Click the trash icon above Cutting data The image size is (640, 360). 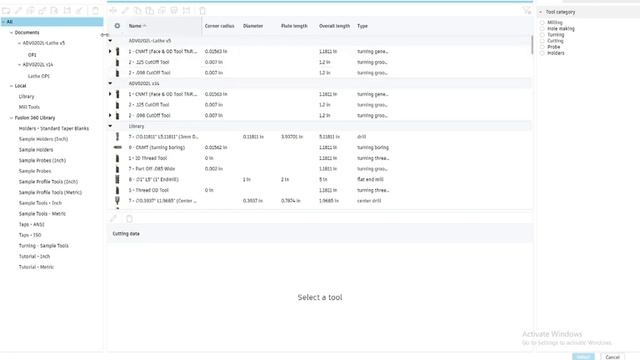pyautogui.click(x=129, y=219)
